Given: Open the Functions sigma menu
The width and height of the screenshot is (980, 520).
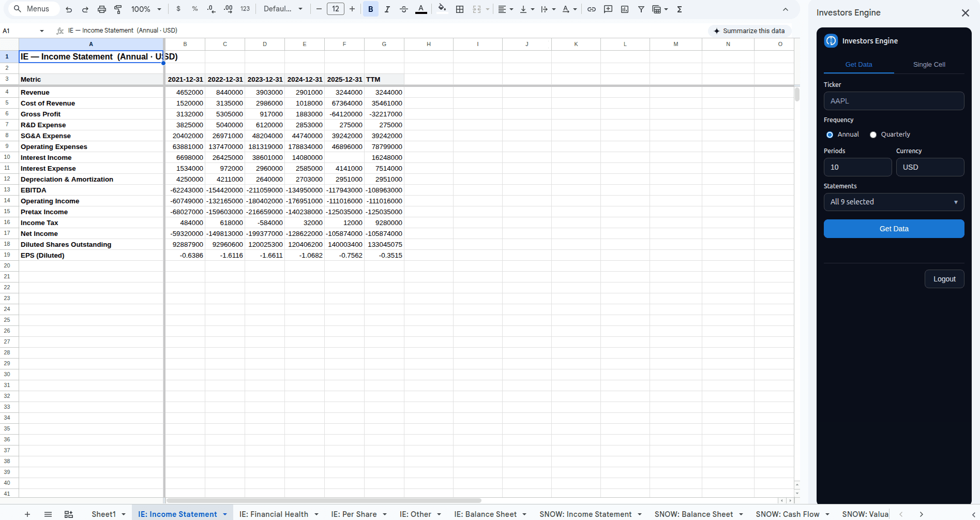Looking at the screenshot, I should 680,9.
